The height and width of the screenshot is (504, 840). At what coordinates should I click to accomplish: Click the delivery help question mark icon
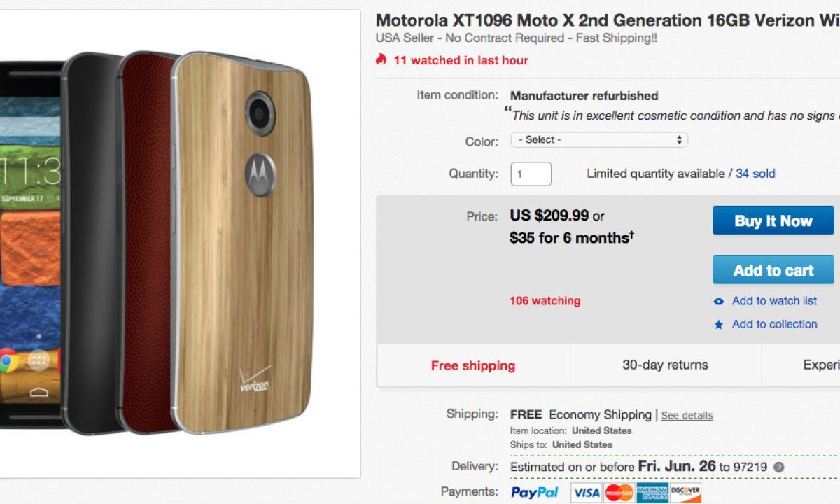click(x=779, y=467)
